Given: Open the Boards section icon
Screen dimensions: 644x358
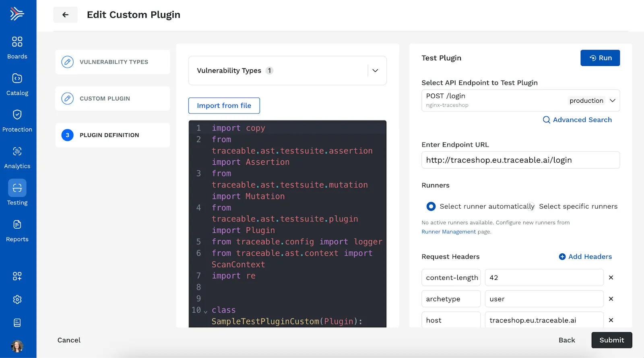Looking at the screenshot, I should click(x=17, y=41).
